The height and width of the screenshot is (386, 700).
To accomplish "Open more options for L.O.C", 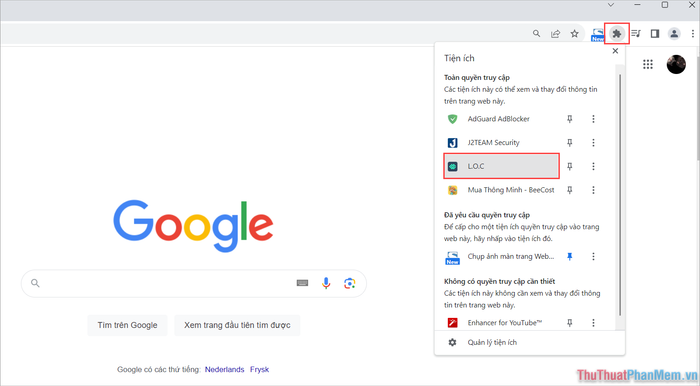I will (593, 166).
